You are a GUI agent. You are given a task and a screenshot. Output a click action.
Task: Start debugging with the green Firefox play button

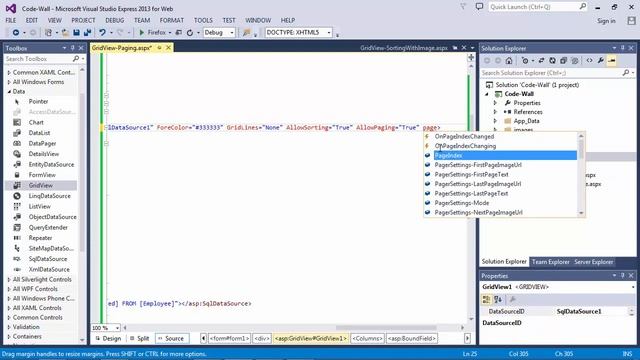(x=142, y=33)
